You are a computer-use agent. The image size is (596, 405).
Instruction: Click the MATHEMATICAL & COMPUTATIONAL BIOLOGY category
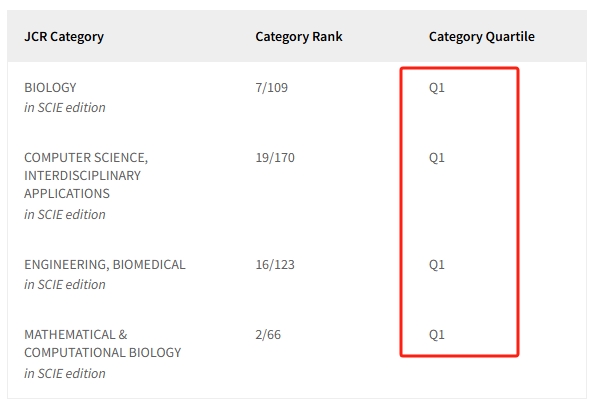(x=103, y=343)
